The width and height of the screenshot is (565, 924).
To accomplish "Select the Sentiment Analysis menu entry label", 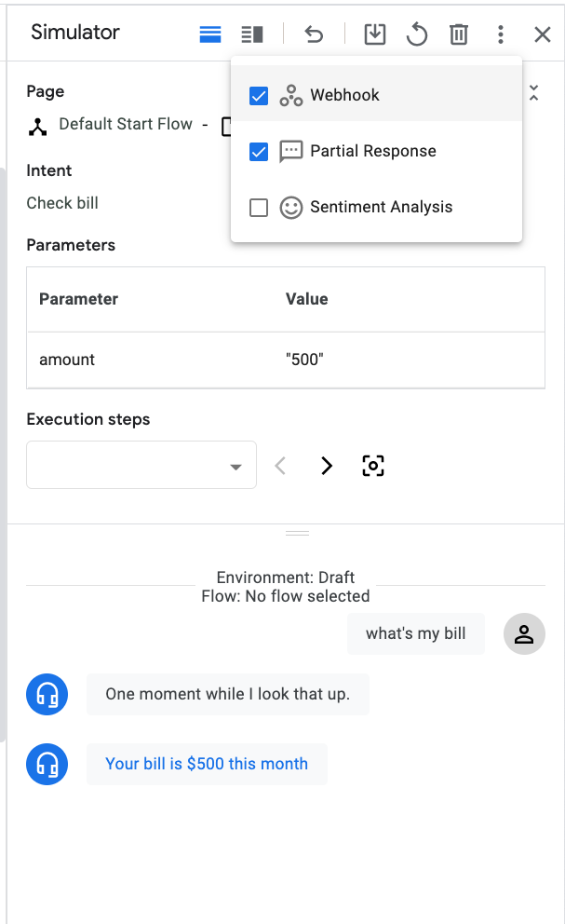I will coord(381,207).
